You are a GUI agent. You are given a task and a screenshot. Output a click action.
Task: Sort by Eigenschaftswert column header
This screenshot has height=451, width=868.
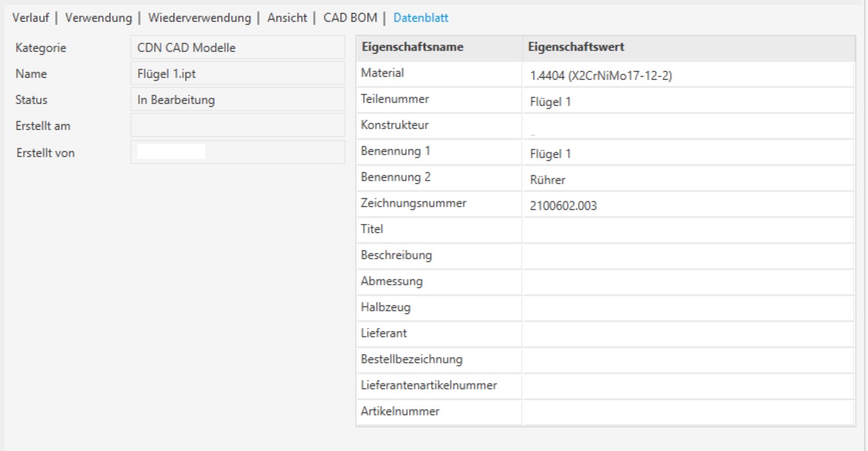coord(689,47)
